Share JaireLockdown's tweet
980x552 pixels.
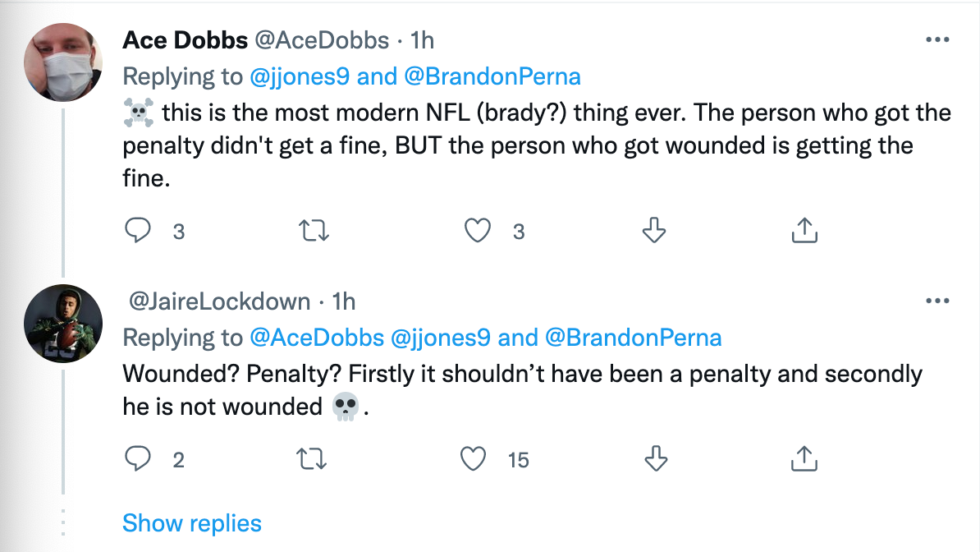[804, 458]
